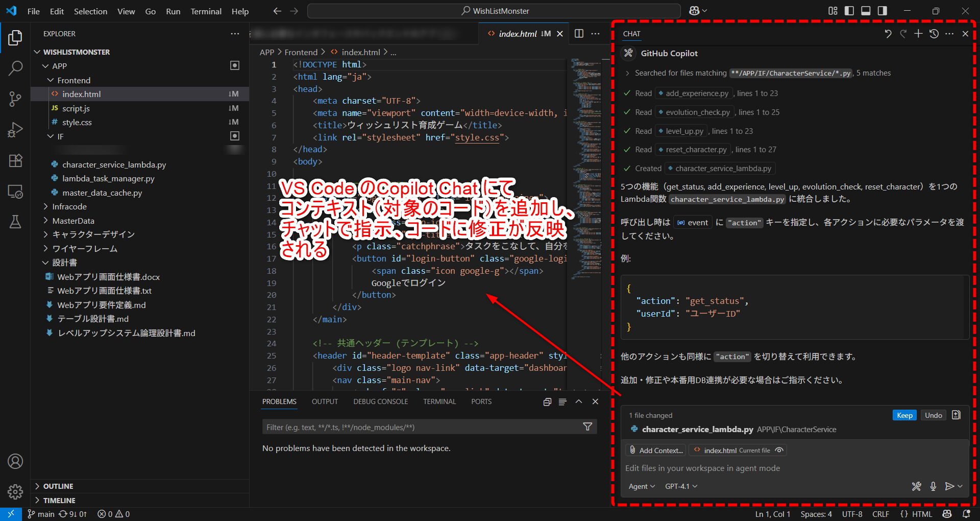This screenshot has height=521, width=980.
Task: Focus the Problems filter input
Action: (422, 427)
